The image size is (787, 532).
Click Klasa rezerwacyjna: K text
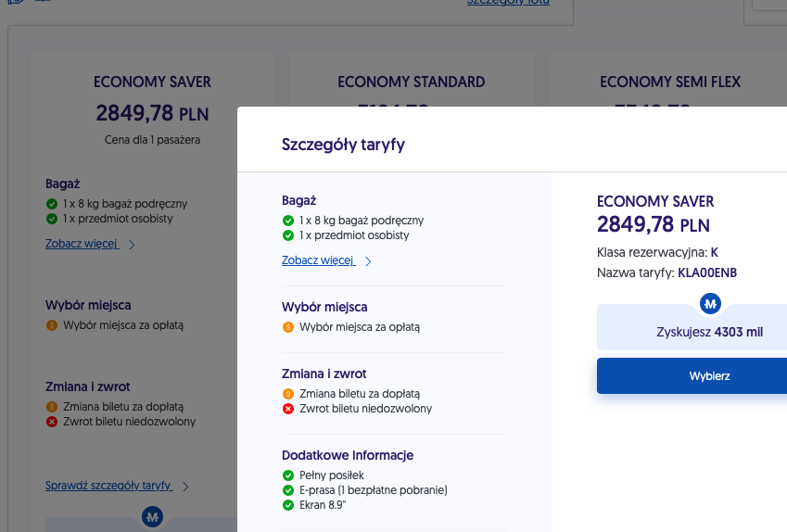657,252
